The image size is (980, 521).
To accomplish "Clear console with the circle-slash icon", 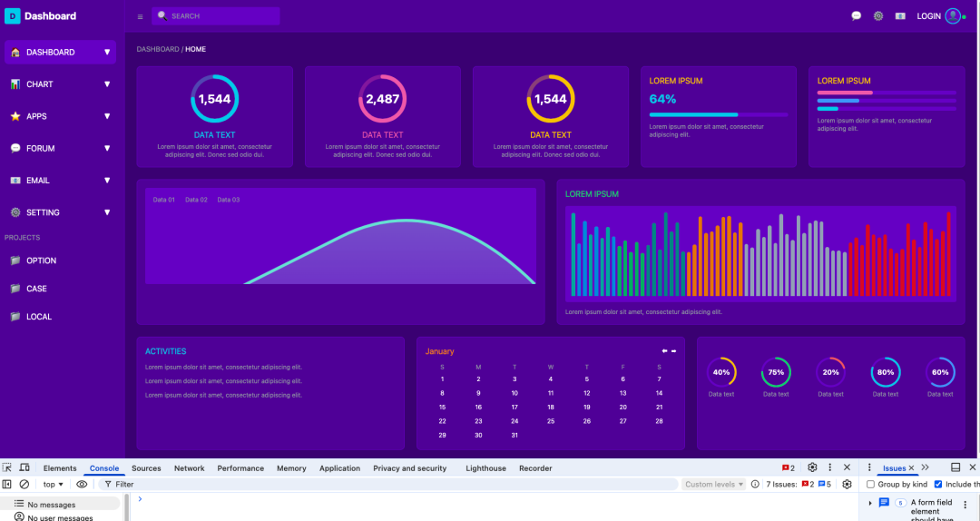I will 24,485.
